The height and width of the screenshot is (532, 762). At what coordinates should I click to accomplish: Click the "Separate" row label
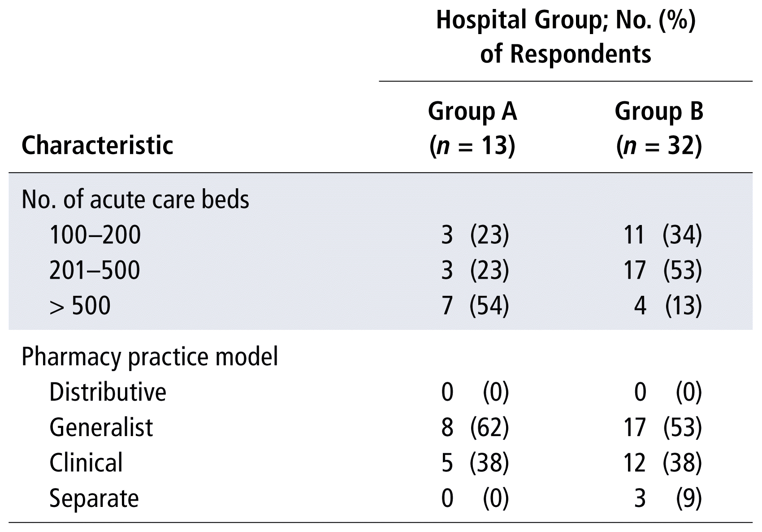click(94, 498)
